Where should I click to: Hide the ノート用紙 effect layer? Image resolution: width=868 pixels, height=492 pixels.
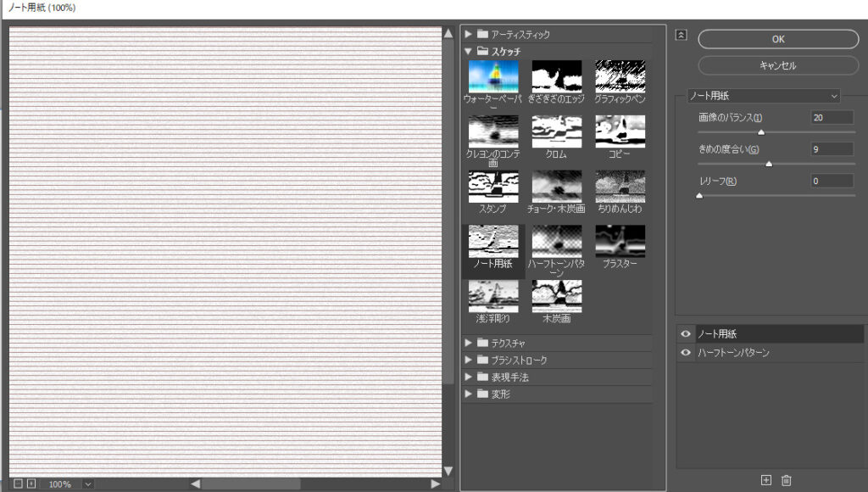click(686, 334)
